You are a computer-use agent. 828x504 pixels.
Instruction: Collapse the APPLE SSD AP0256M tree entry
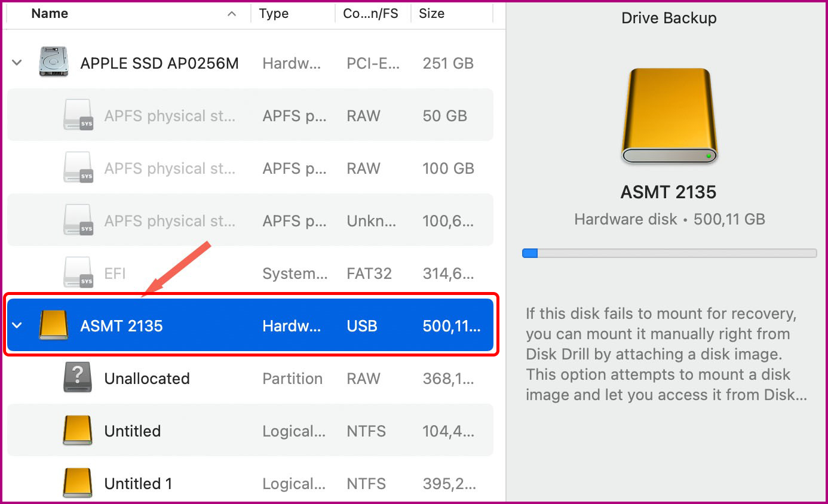tap(17, 62)
